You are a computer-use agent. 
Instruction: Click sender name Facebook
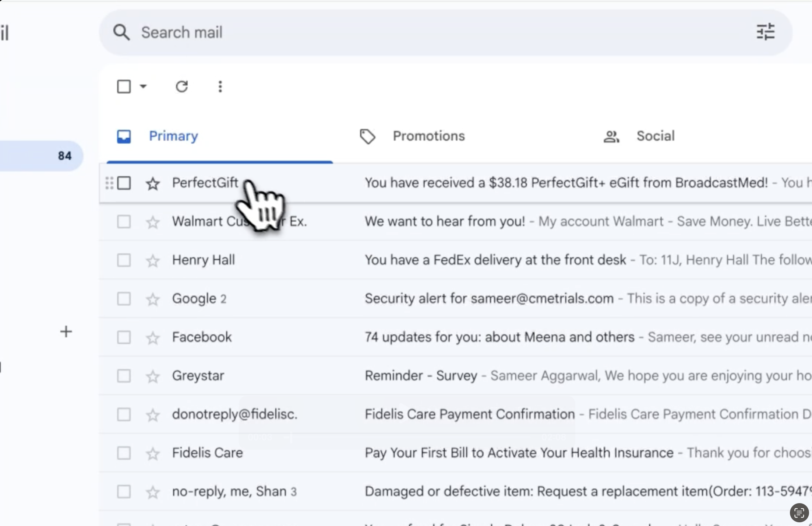click(202, 337)
